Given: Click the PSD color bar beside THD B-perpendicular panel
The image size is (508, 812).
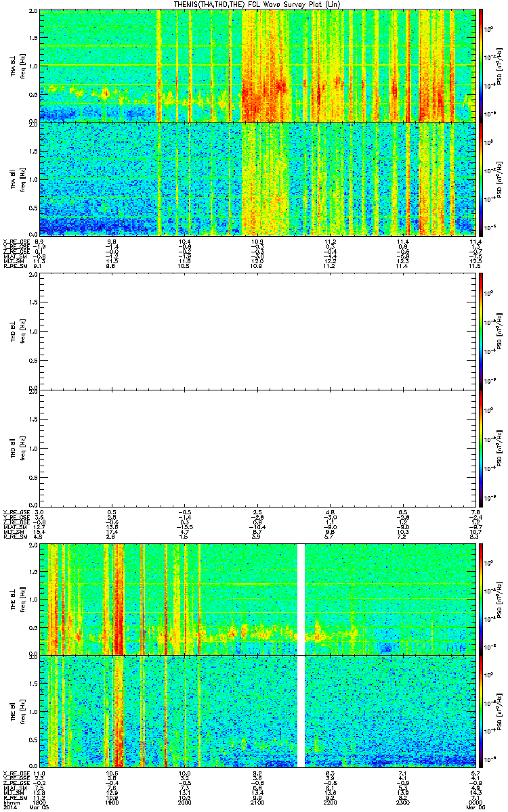Looking at the screenshot, I should click(482, 330).
